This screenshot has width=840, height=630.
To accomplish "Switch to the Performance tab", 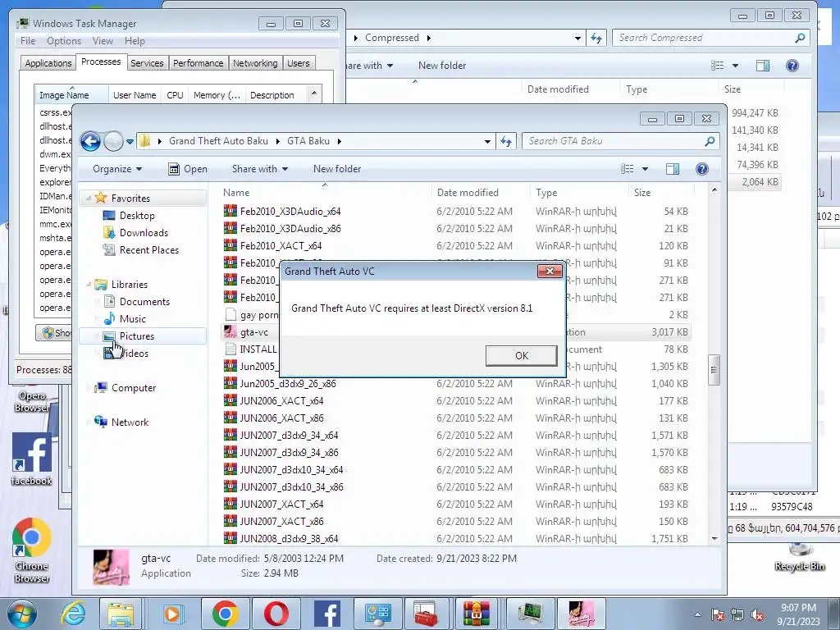I will (x=198, y=63).
